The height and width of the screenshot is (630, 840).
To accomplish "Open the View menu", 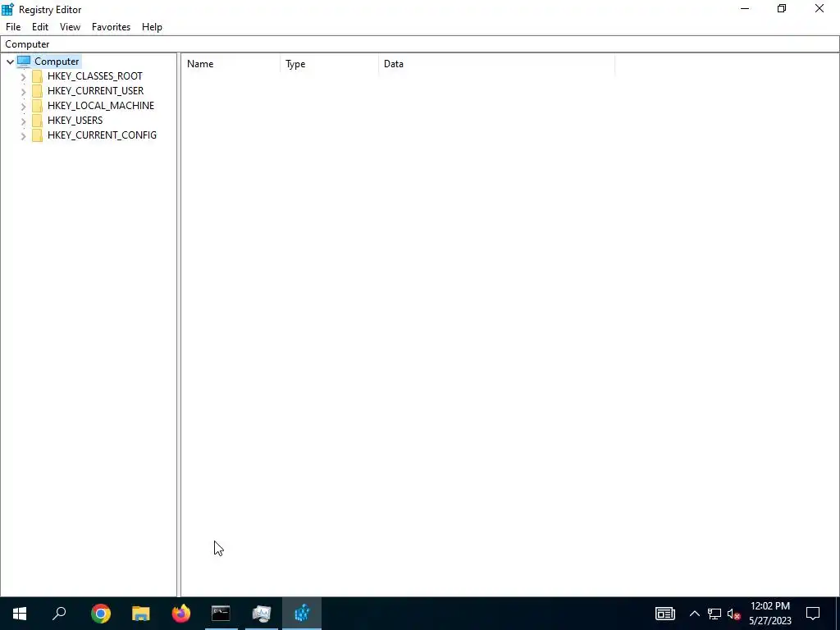I will click(70, 27).
